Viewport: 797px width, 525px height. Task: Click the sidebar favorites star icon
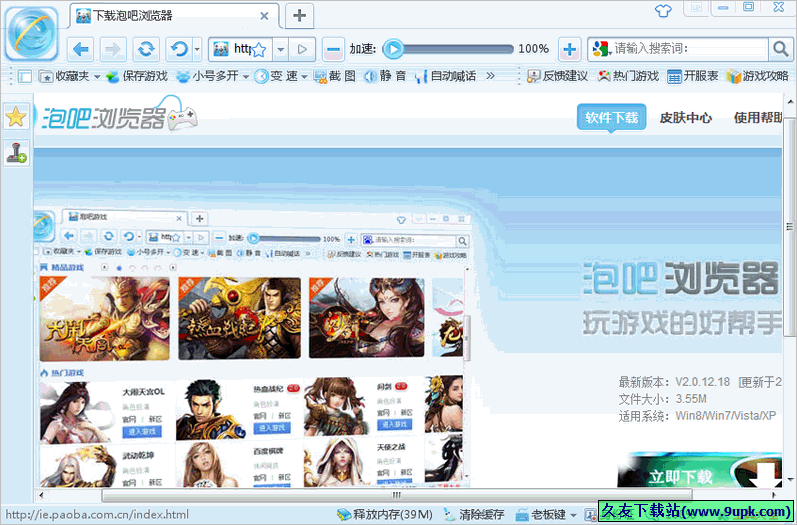(16, 117)
